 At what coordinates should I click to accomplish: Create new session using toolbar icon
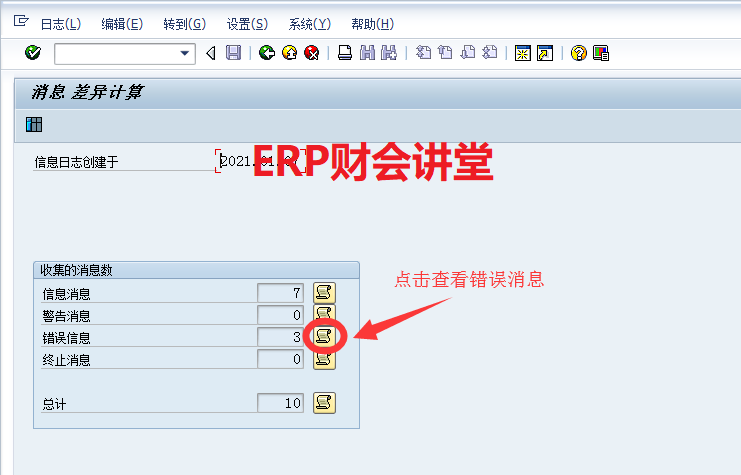[522, 53]
